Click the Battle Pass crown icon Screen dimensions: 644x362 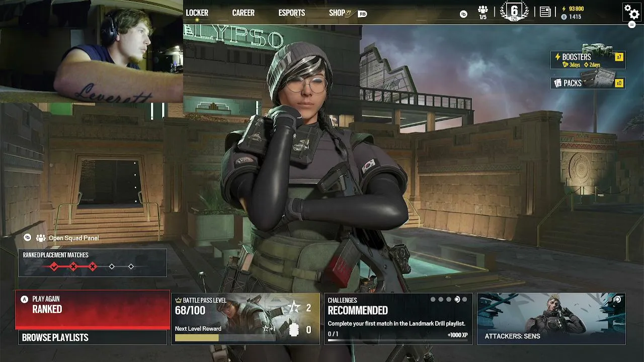178,300
